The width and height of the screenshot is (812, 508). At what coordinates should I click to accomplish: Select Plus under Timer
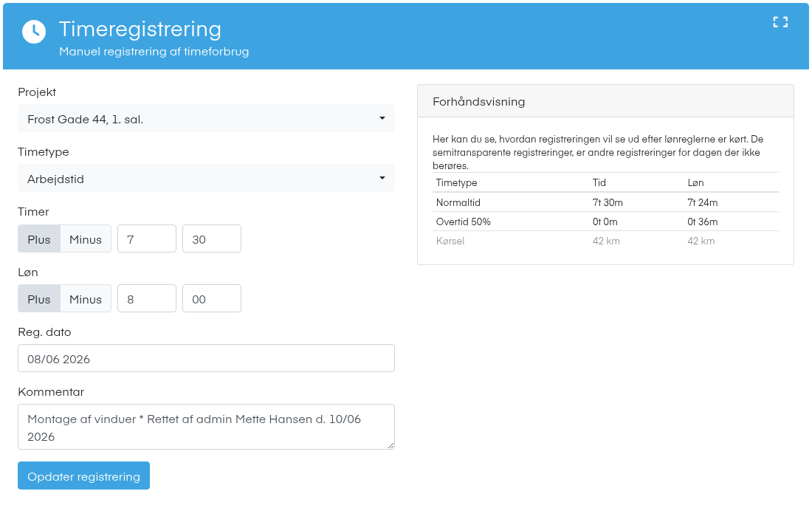39,239
